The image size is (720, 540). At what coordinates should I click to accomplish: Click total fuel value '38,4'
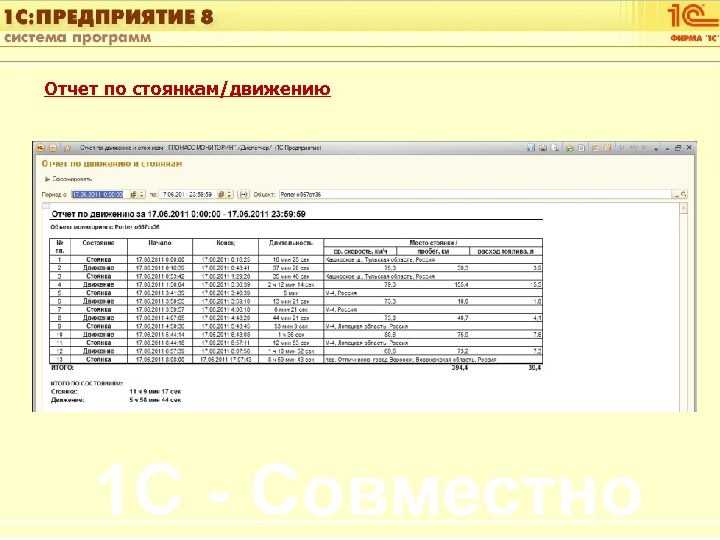coord(534,368)
